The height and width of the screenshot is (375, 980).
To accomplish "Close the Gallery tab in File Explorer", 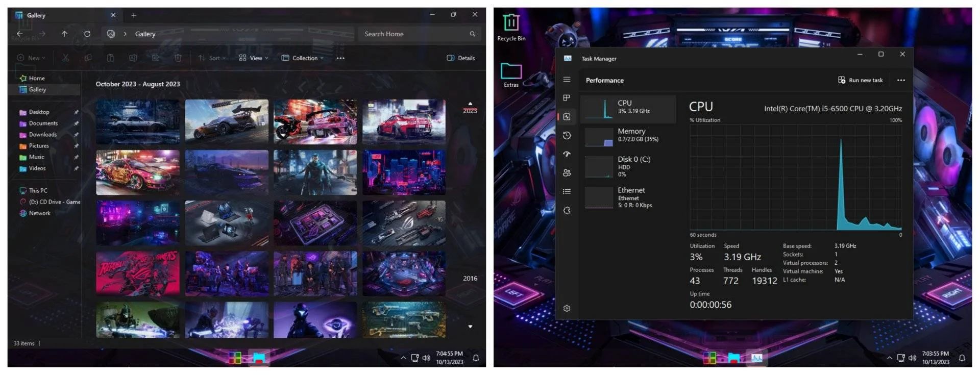I will point(113,15).
